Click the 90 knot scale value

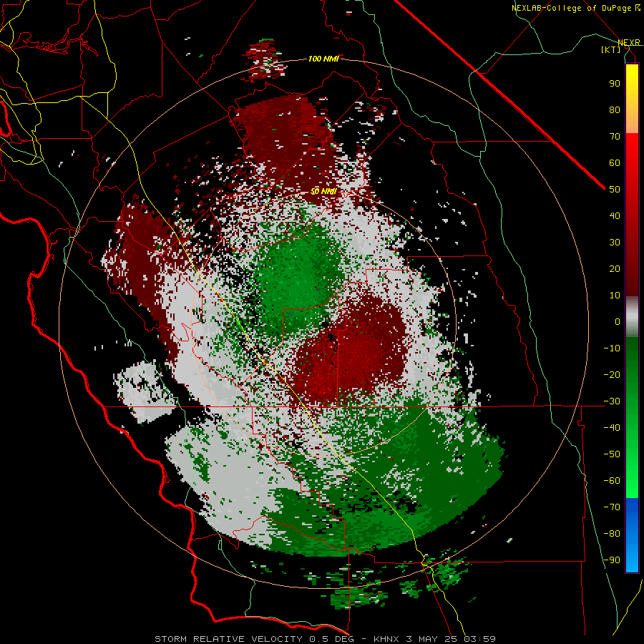(615, 84)
